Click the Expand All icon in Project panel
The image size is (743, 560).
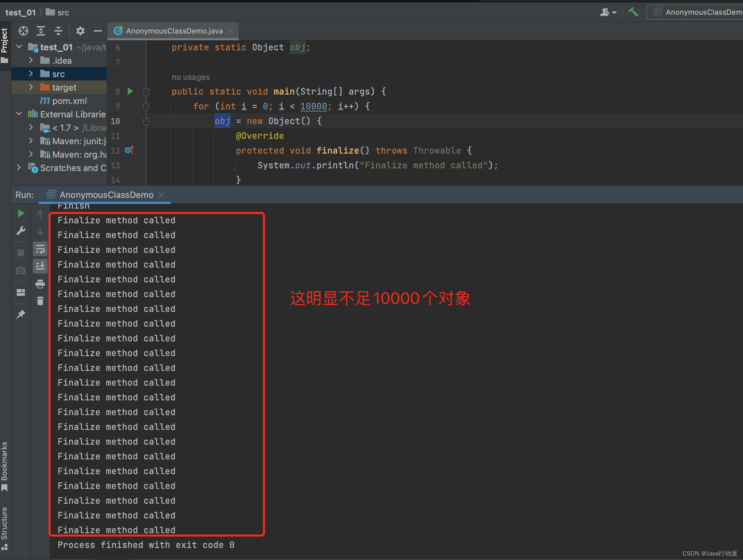coord(41,31)
